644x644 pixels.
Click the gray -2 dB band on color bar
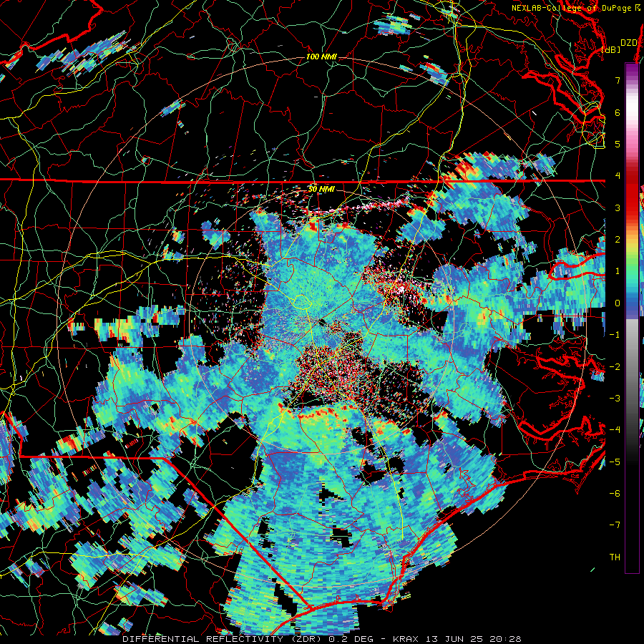tap(632, 367)
